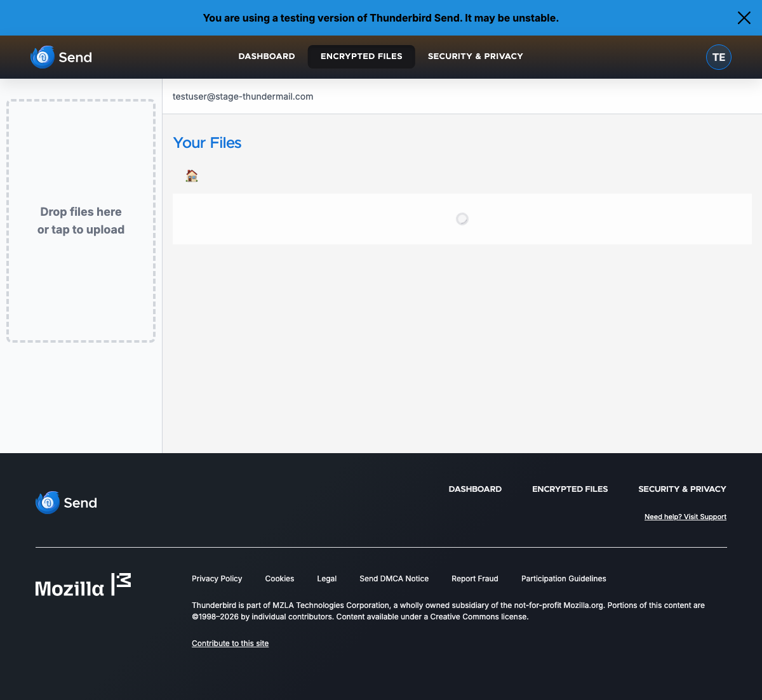Click the Mozilla logo in footer

83,584
